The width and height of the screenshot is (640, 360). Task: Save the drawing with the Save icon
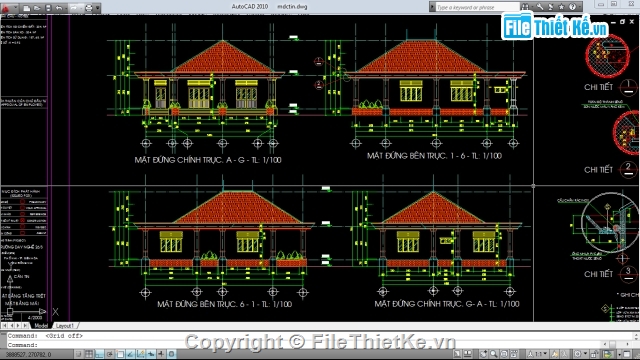48,8
